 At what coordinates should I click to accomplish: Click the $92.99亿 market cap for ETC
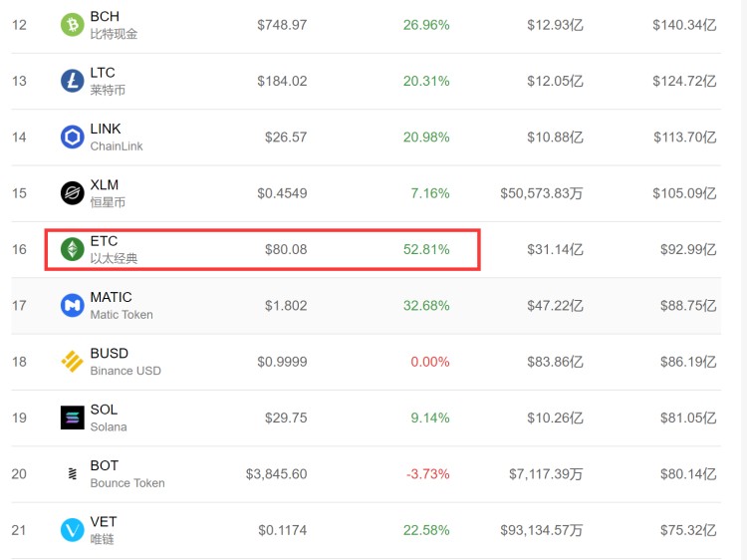click(x=688, y=249)
